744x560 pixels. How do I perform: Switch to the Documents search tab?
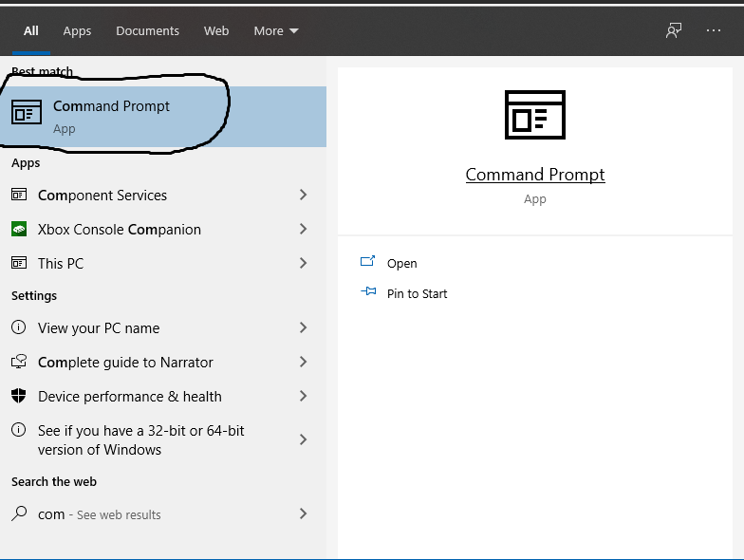click(148, 30)
